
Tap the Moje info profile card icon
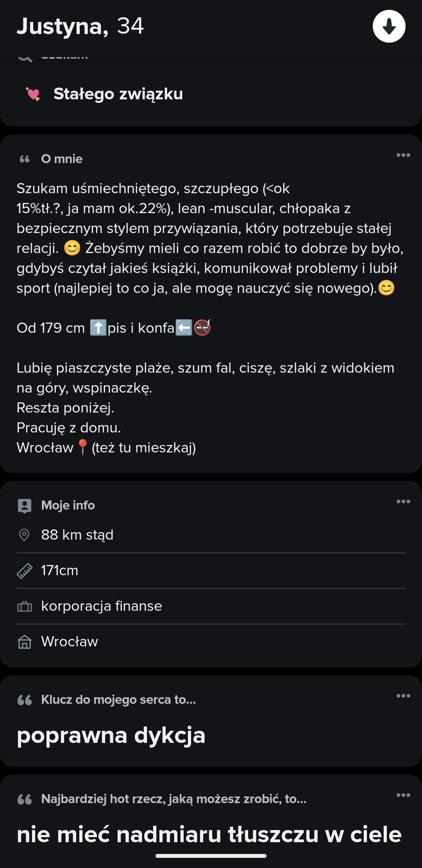pyautogui.click(x=24, y=506)
